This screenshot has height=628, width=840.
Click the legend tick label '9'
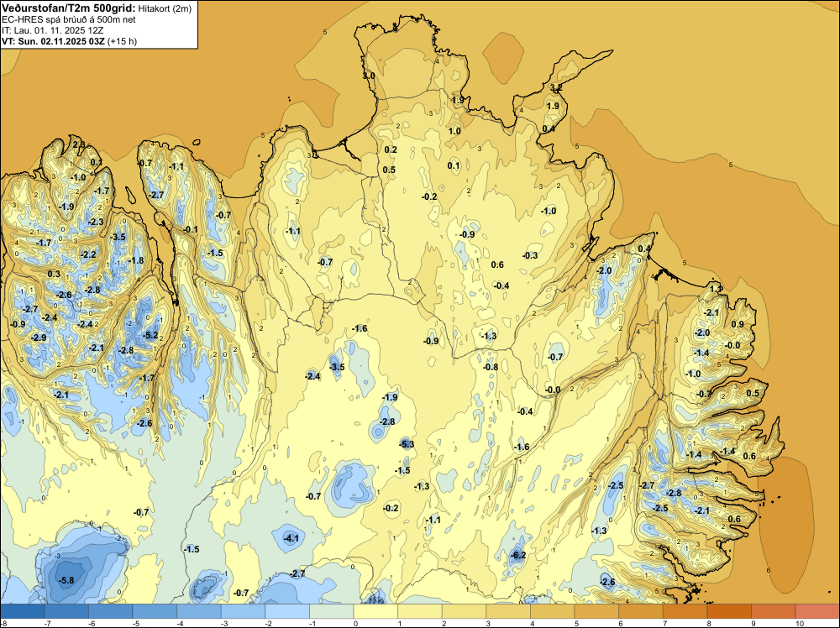point(753,623)
